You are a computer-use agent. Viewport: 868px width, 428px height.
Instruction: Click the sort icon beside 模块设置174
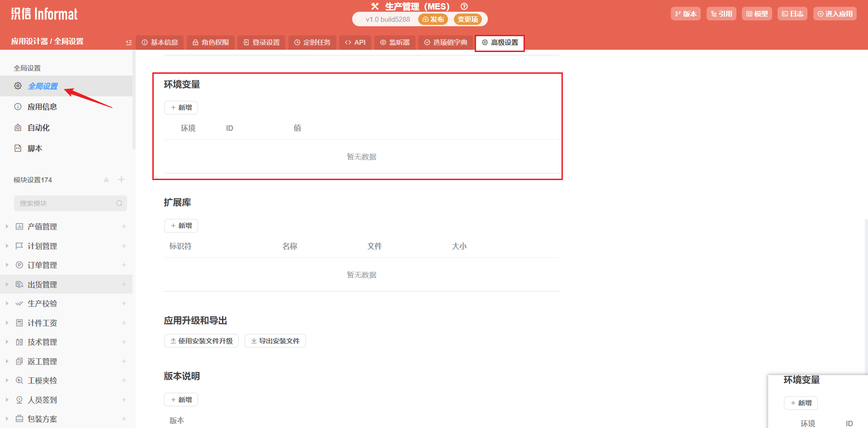click(106, 180)
